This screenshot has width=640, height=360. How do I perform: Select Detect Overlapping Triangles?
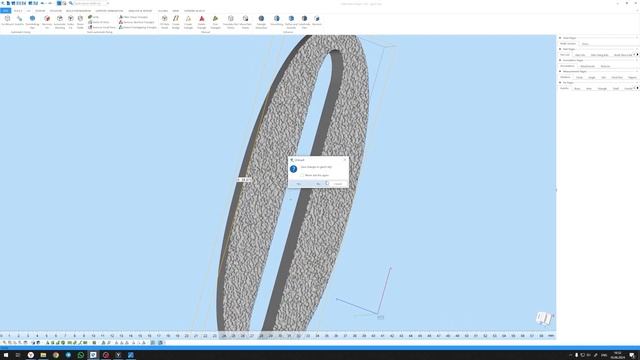(138, 27)
